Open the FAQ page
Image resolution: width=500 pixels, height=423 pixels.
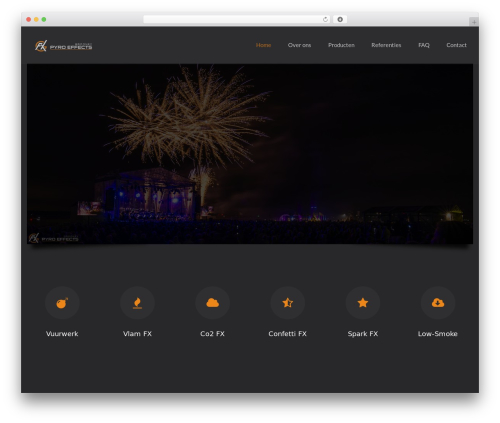point(424,45)
